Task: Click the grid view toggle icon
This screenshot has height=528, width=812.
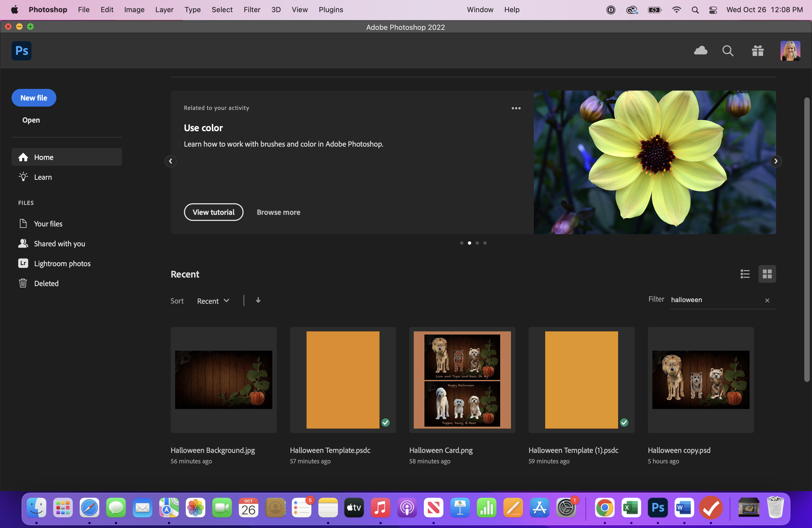Action: (767, 273)
